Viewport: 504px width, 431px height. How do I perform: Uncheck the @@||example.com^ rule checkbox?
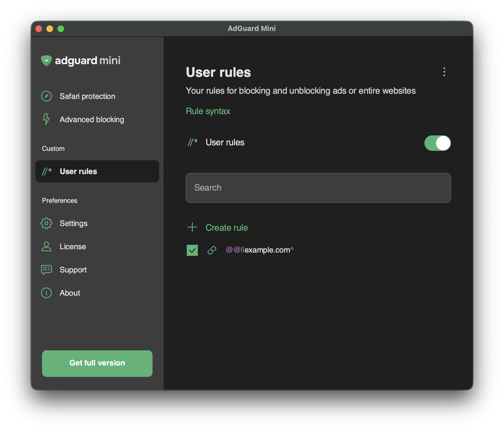click(192, 250)
